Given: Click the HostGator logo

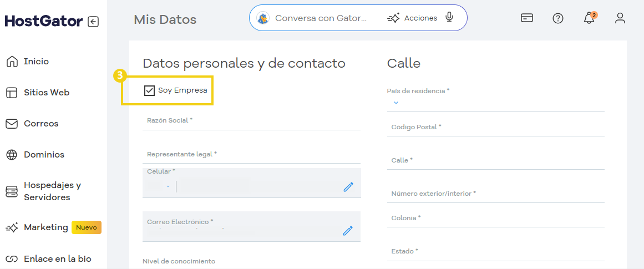Looking at the screenshot, I should click(x=44, y=21).
